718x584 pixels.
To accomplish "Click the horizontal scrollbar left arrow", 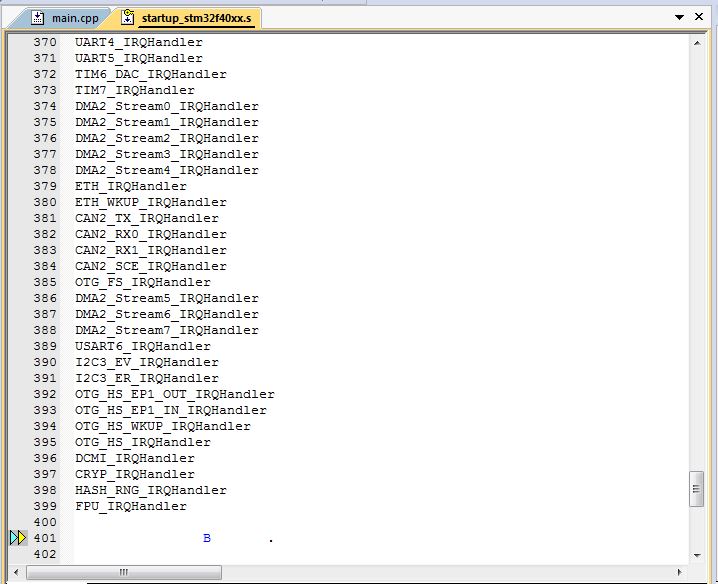I will click(16, 572).
